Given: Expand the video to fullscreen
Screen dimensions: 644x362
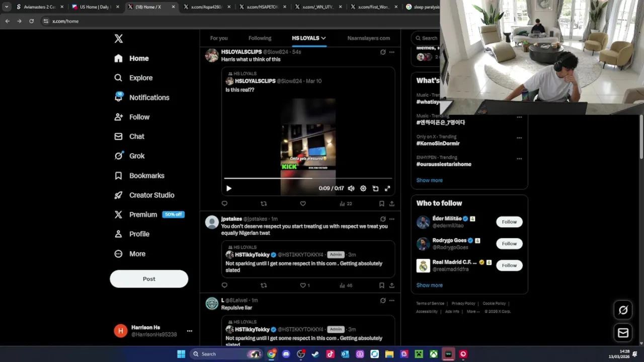Looking at the screenshot, I should 387,189.
